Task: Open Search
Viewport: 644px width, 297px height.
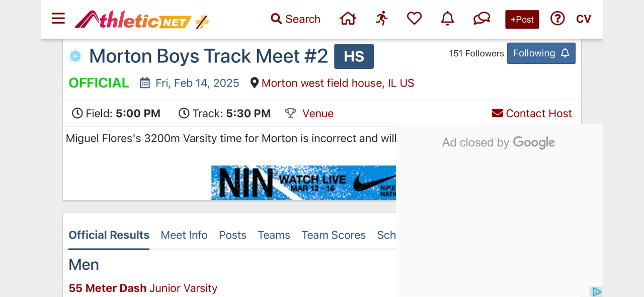Action: 296,19
